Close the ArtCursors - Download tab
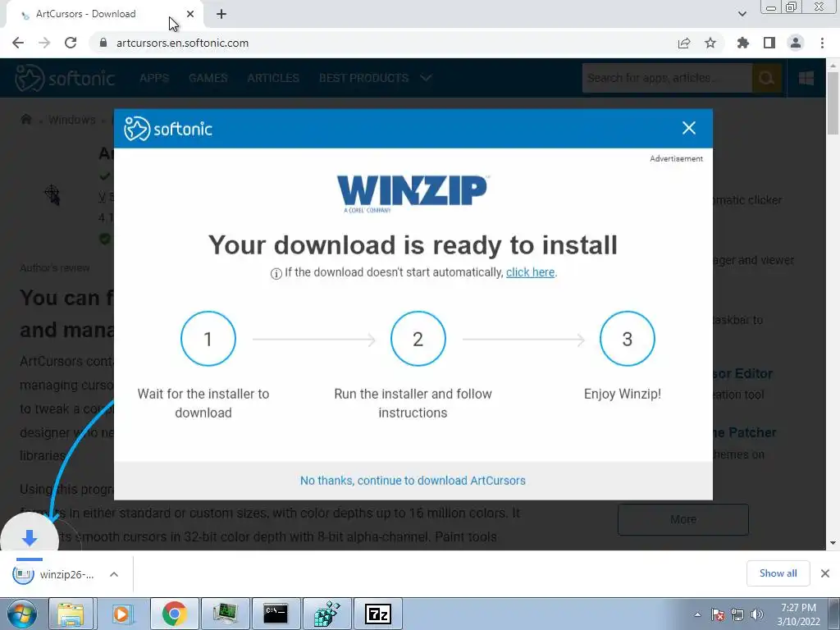 click(190, 14)
